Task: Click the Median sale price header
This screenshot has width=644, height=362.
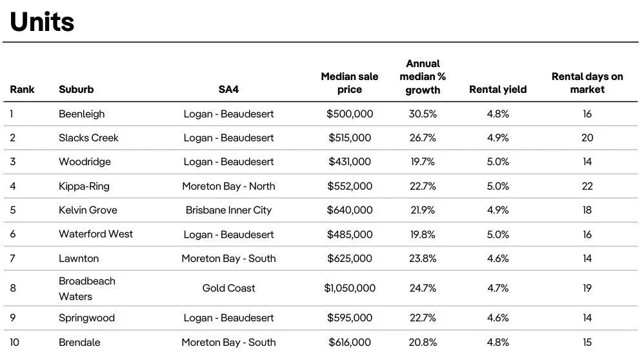Action: [350, 83]
